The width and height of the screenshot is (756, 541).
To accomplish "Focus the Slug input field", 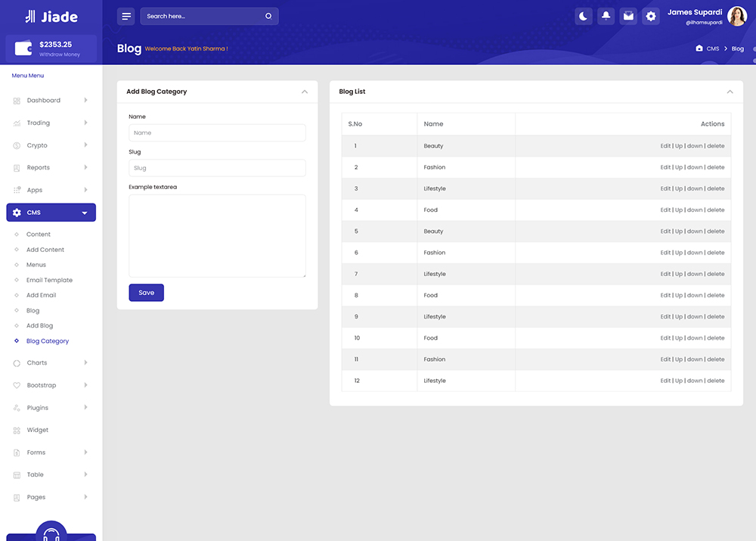I will pyautogui.click(x=217, y=168).
